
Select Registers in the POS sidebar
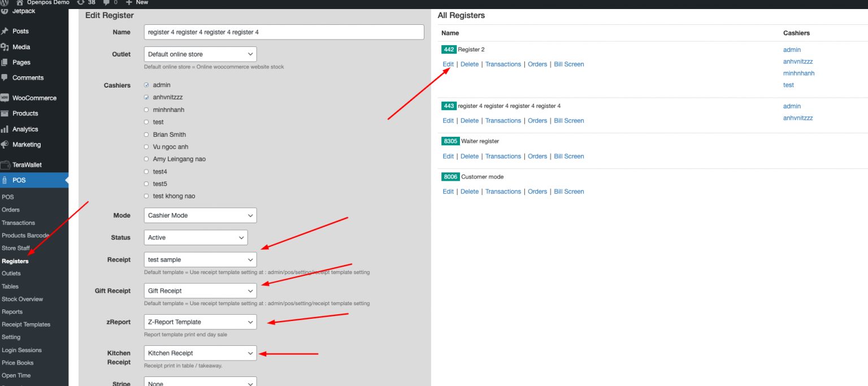tap(16, 261)
